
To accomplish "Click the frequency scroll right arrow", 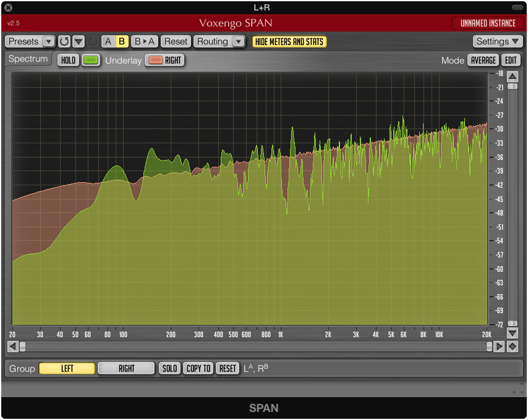I will [499, 346].
